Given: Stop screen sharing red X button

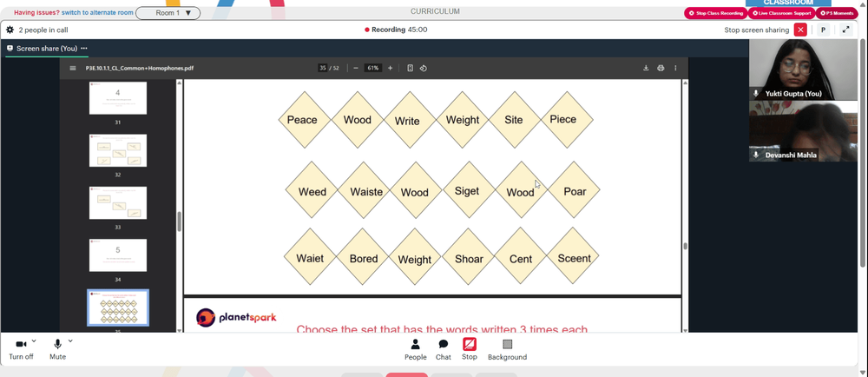Looking at the screenshot, I should (x=800, y=30).
